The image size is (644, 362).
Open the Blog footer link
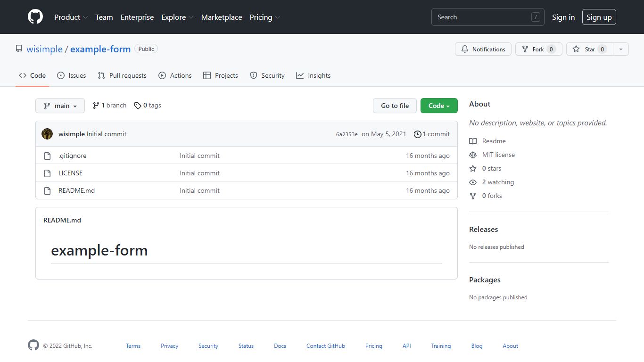(x=477, y=346)
